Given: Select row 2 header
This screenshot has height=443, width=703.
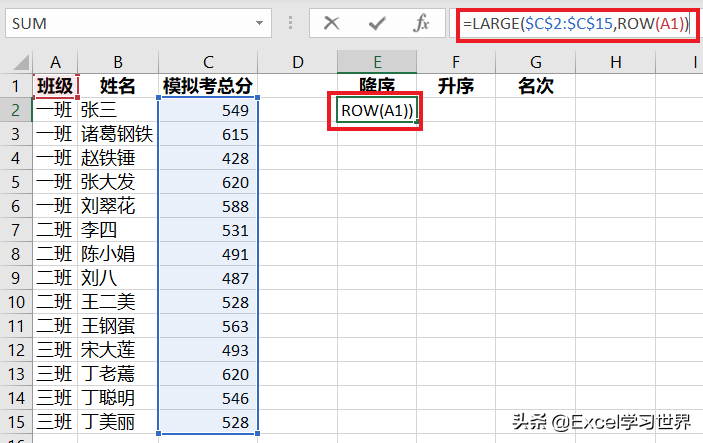Looking at the screenshot, I should (x=16, y=110).
